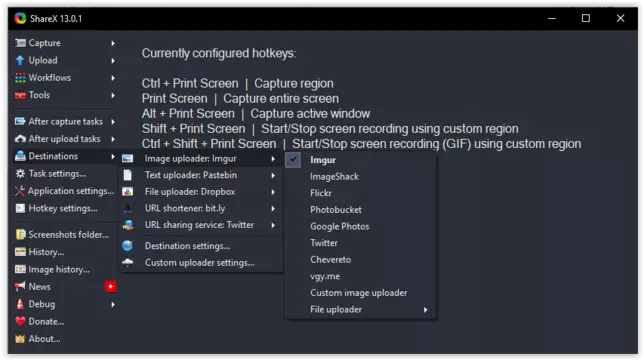
Task: Click the Custom uploader settings cloud icon
Action: pyautogui.click(x=128, y=263)
